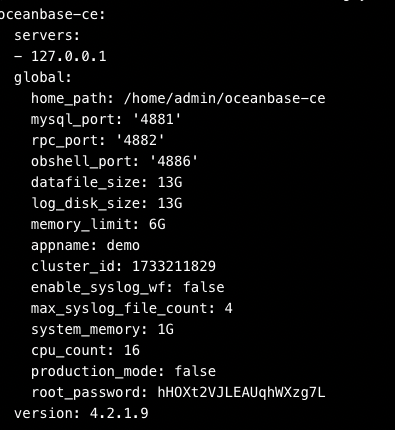Place cursor on mysql_port value '4881'

[157, 119]
